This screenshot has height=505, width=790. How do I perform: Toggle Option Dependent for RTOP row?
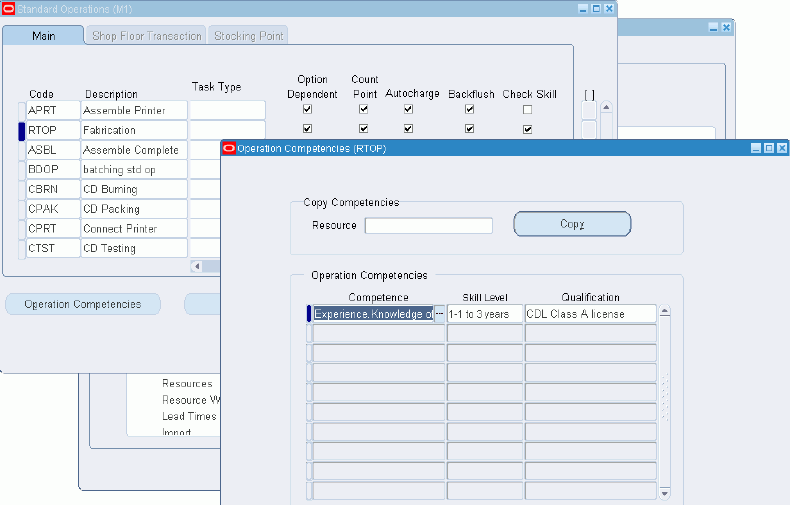click(307, 129)
